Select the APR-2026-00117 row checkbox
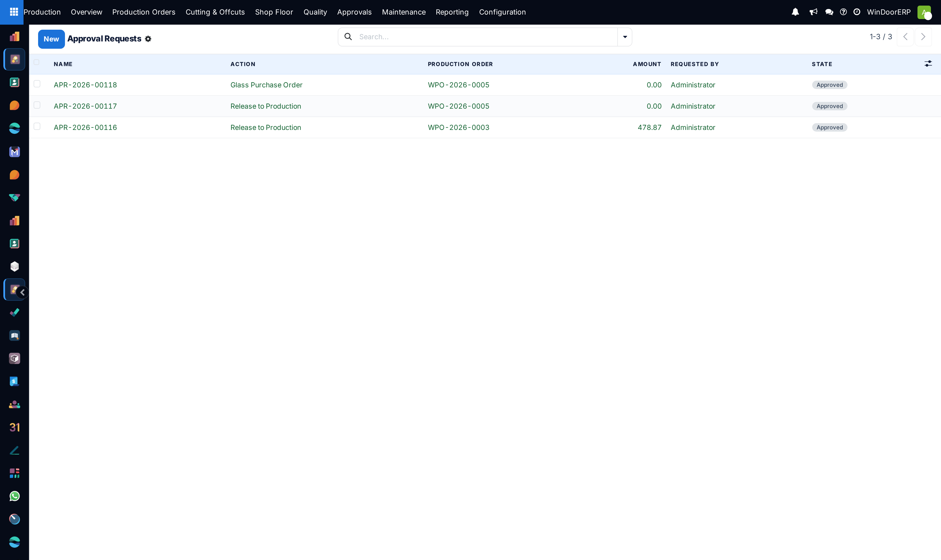This screenshot has height=560, width=941. [x=37, y=105]
